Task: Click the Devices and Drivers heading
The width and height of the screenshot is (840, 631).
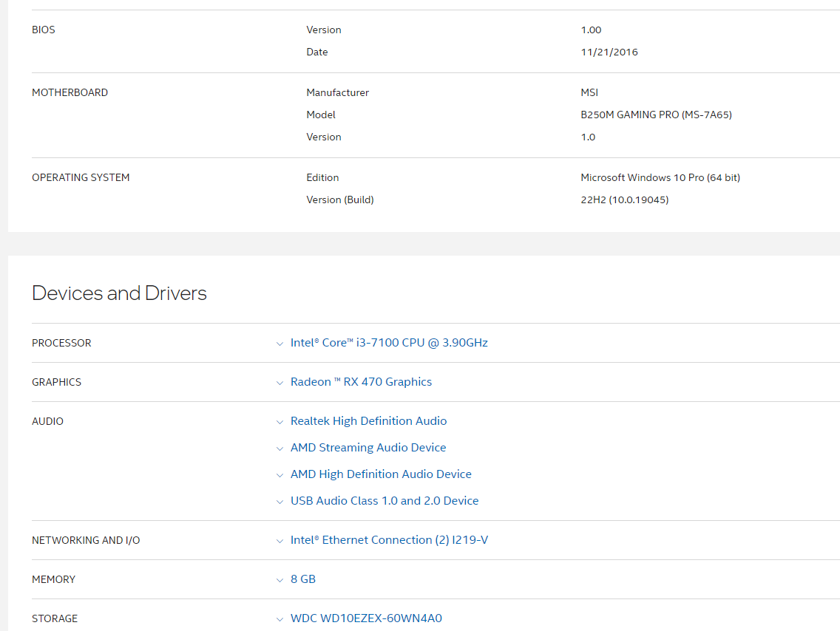Action: (x=119, y=293)
